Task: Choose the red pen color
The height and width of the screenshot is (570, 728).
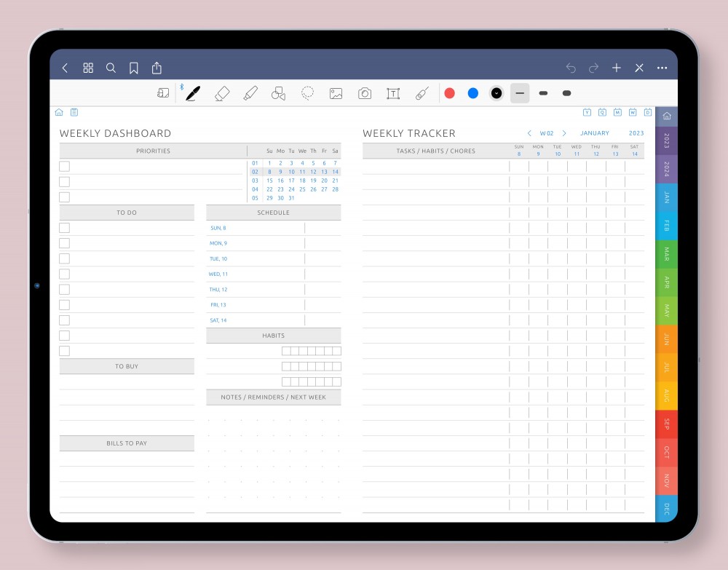Action: tap(449, 93)
